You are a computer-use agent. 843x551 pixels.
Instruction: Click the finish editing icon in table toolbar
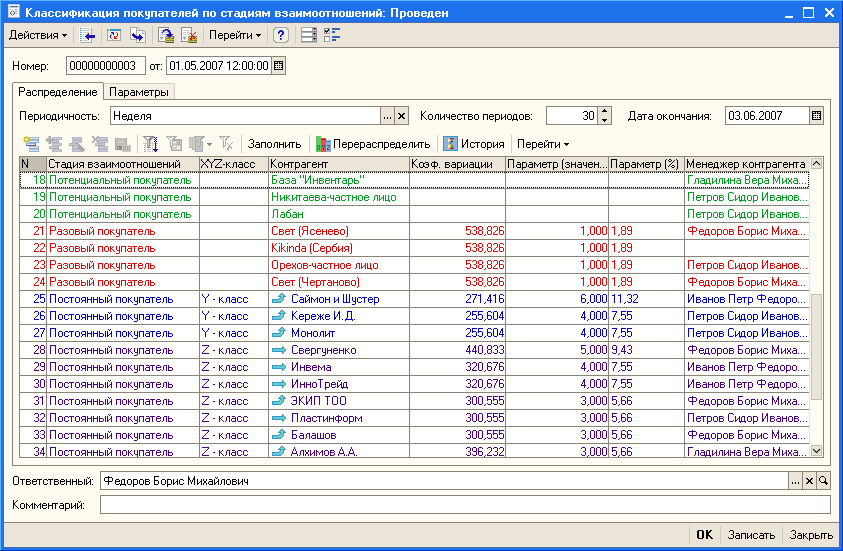[123, 144]
